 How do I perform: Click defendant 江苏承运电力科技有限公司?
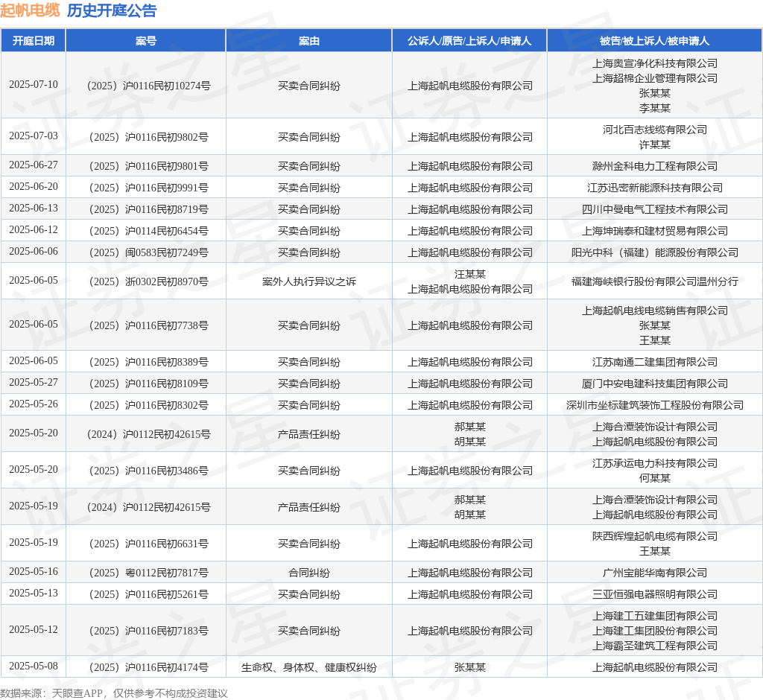click(x=654, y=464)
